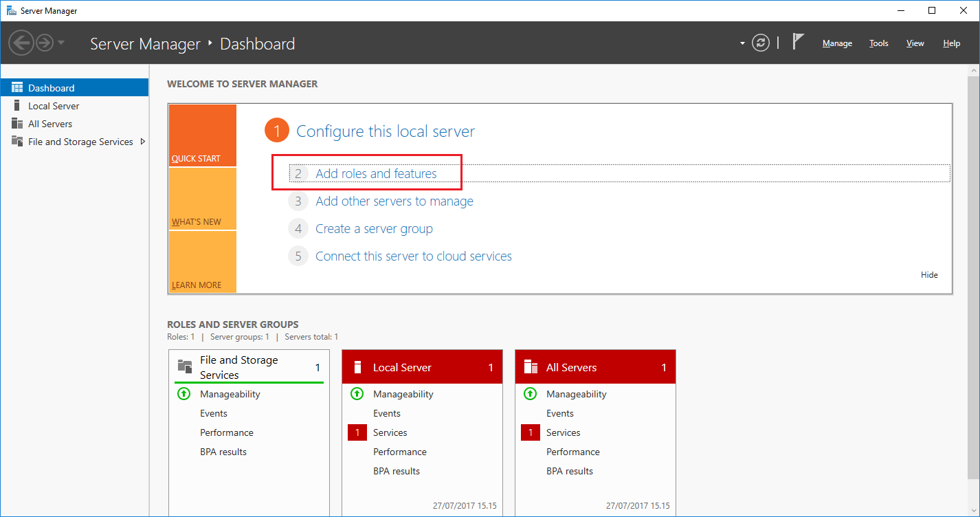Expand File and Storage Services in the sidebar

(x=143, y=141)
